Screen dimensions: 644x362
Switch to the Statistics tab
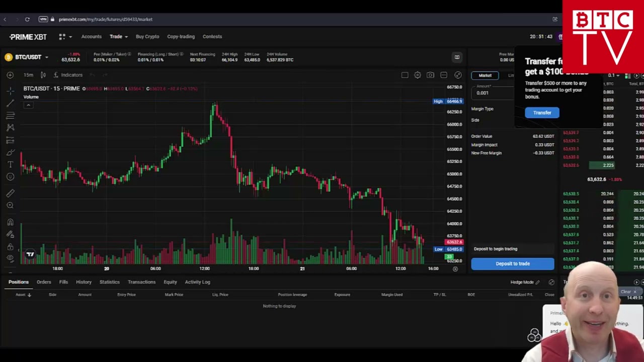(x=109, y=282)
